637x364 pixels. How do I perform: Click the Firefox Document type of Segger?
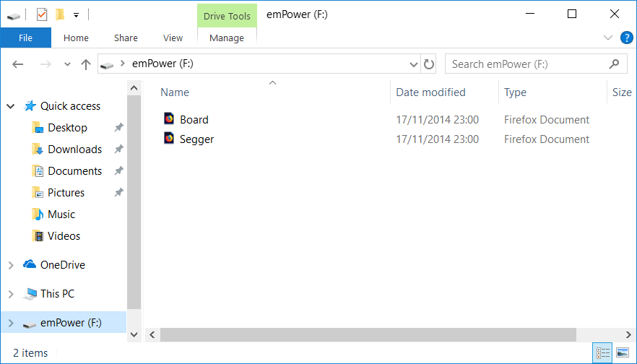547,139
